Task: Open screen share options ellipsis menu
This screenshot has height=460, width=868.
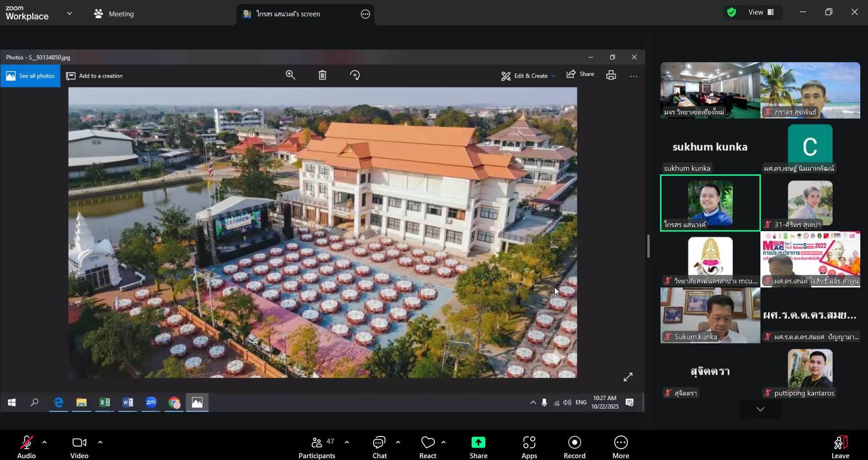Action: (365, 14)
